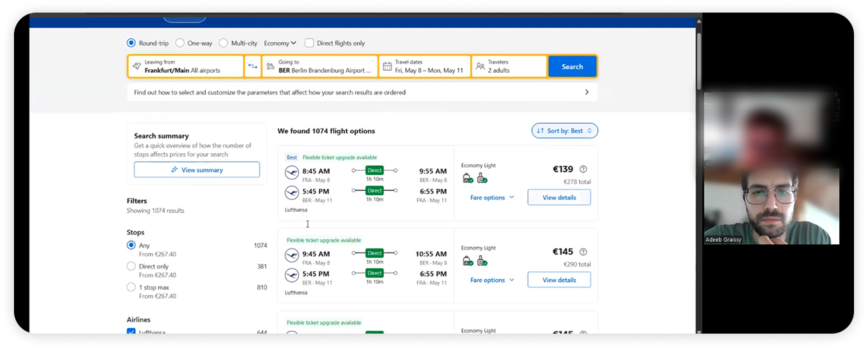The width and height of the screenshot is (868, 349).
Task: Click sort arrows icon in Sort by pill
Action: (540, 131)
